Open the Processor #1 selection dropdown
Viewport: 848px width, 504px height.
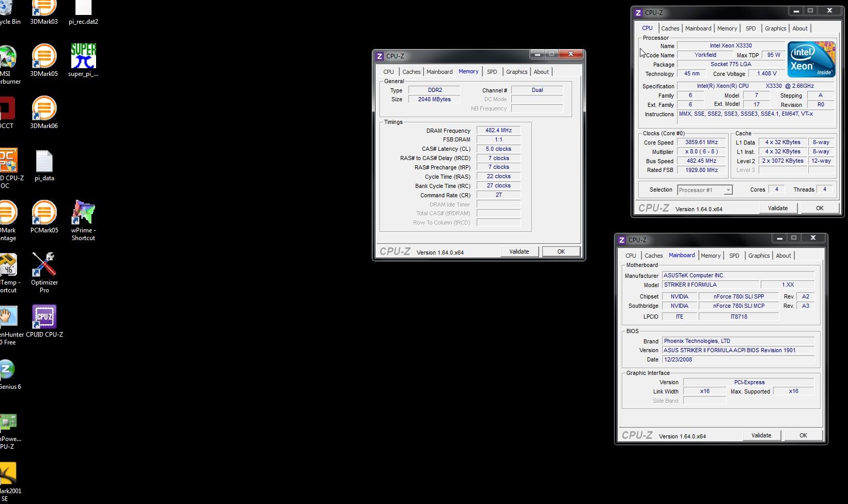(704, 190)
